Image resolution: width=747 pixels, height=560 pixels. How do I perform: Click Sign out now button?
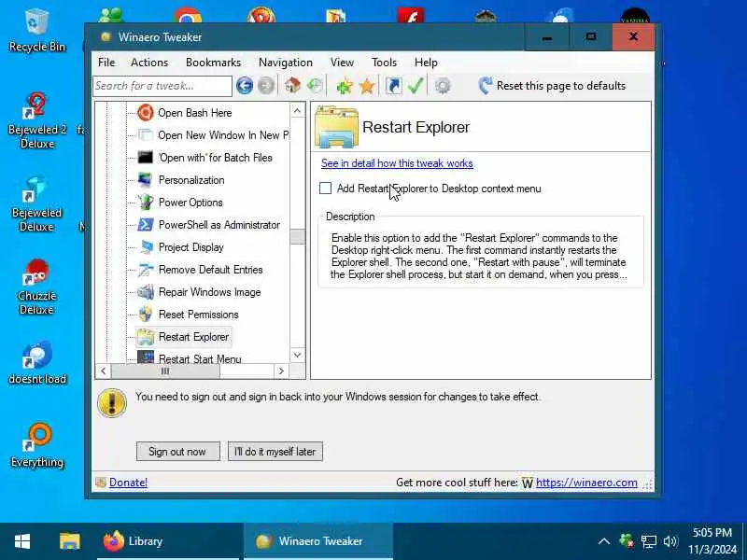[x=178, y=452]
